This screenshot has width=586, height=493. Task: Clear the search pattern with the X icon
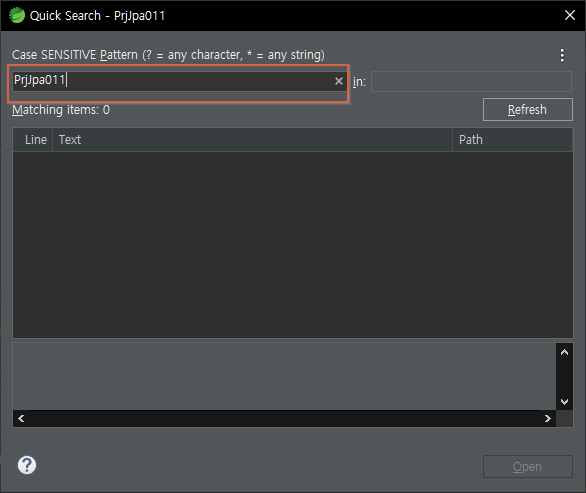(x=339, y=81)
